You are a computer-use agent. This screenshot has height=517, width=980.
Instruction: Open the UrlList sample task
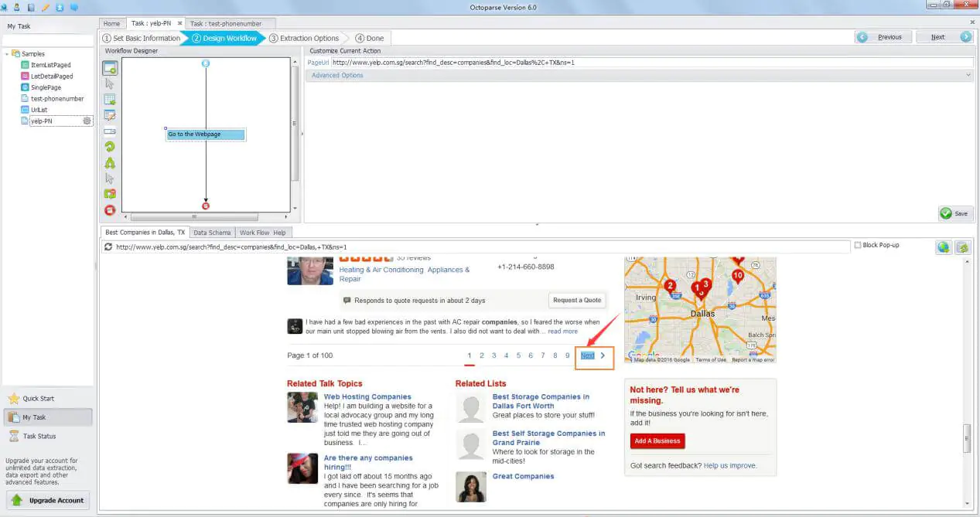tap(39, 110)
